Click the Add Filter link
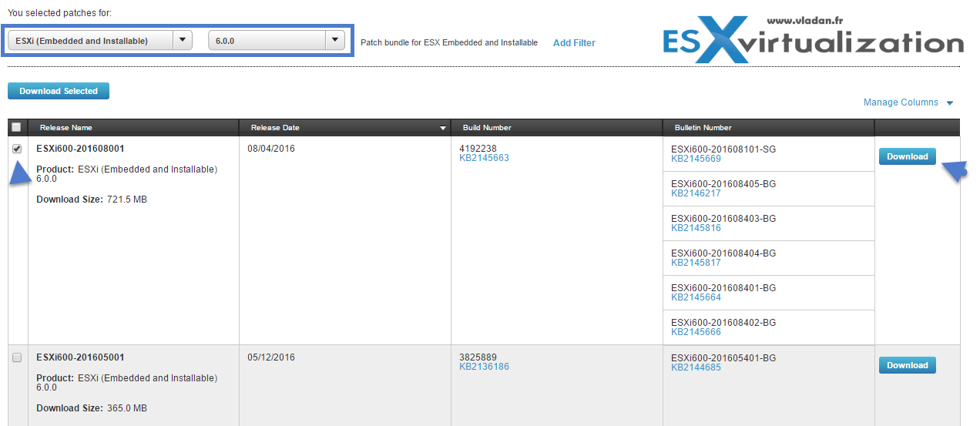 (x=574, y=43)
